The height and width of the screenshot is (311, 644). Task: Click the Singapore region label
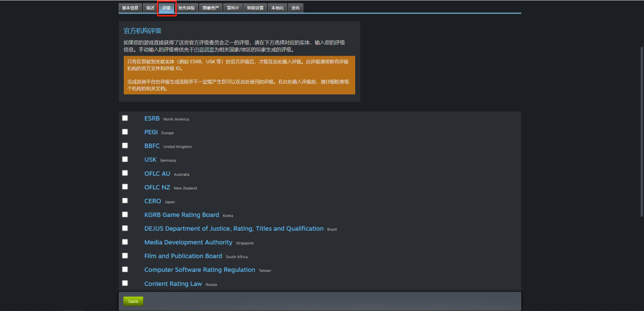[245, 243]
